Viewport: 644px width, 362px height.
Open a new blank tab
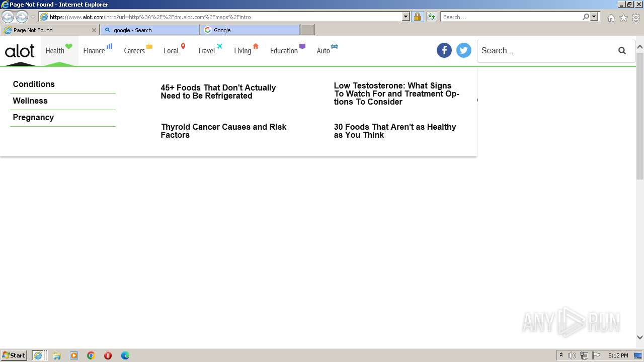(307, 30)
